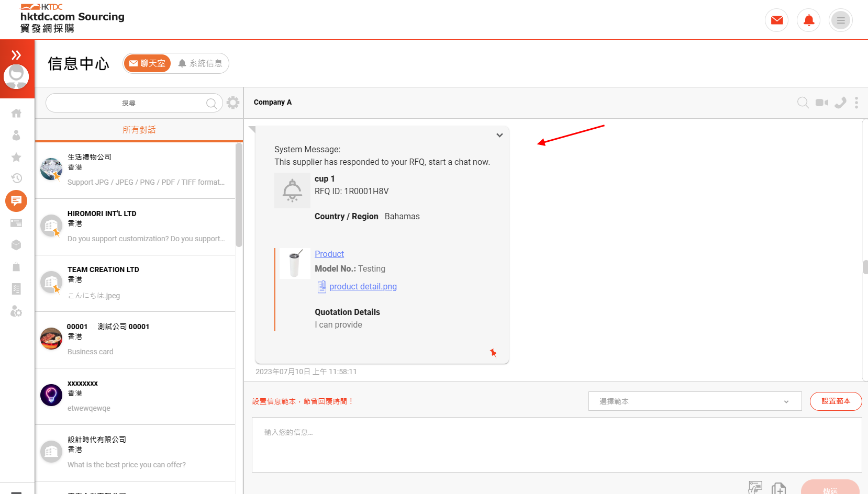Open home icon in left sidebar
868x494 pixels.
(16, 113)
